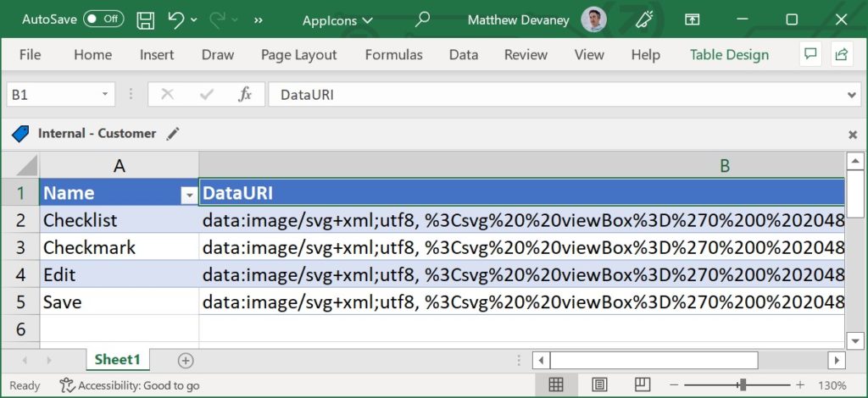
Task: Open the Undo history dropdown arrow
Action: (x=194, y=20)
